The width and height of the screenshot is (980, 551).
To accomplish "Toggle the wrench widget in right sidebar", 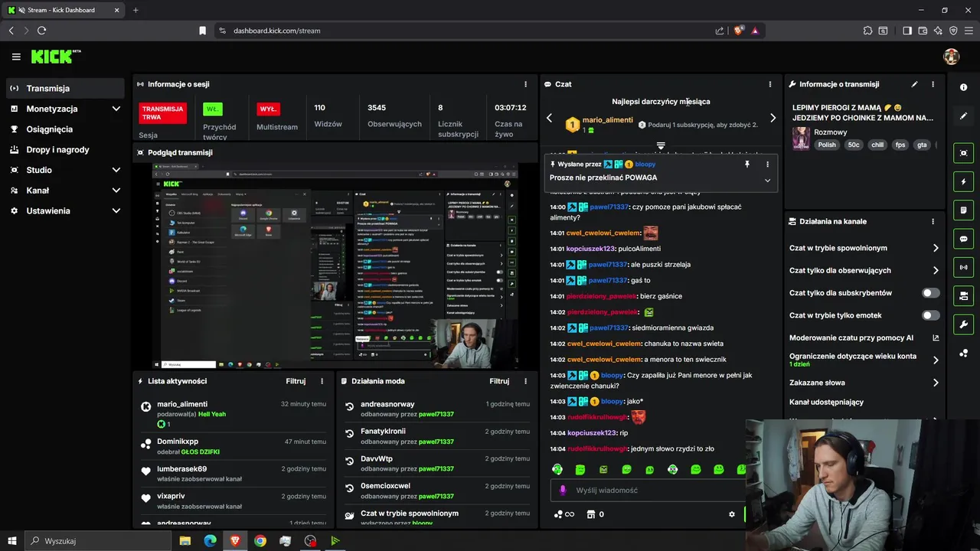I will coord(964,324).
